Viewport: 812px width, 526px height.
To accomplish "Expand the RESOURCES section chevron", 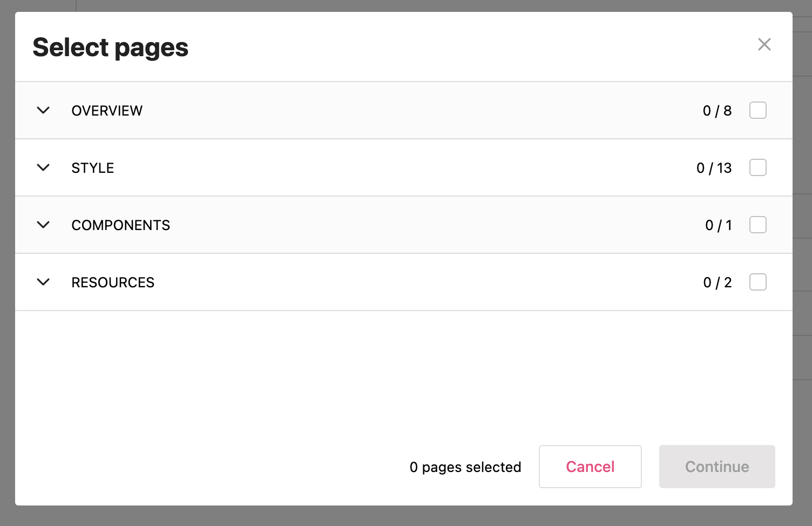I will click(x=43, y=282).
